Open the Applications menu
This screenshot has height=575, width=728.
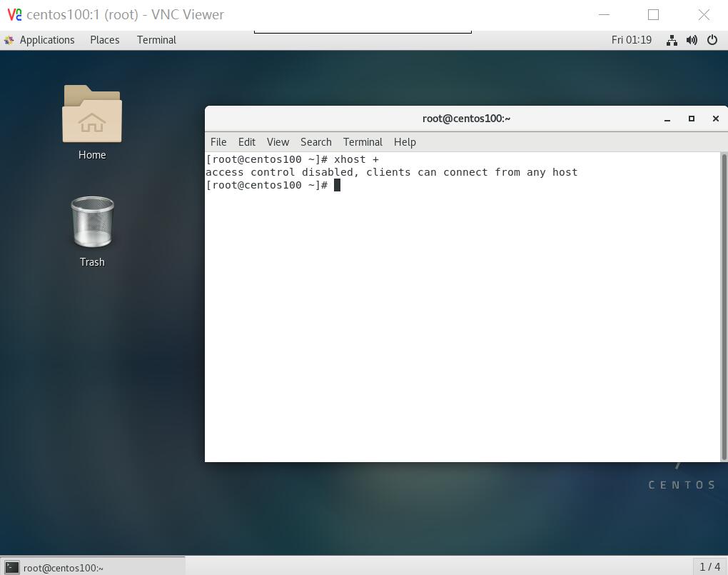47,40
